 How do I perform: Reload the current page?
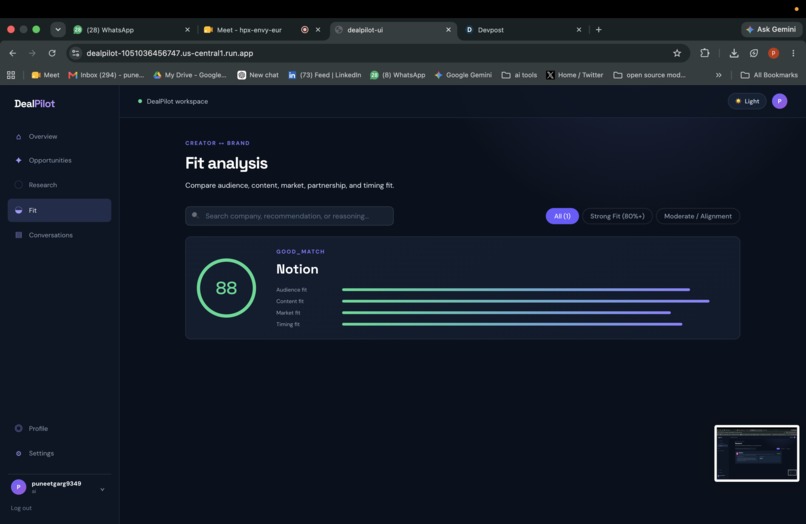tap(52, 53)
